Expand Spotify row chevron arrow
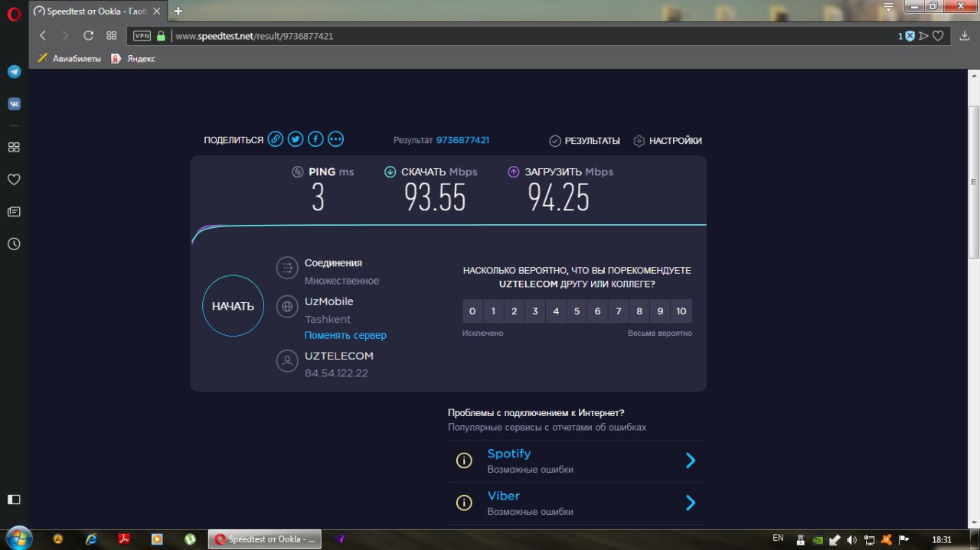This screenshot has width=980, height=550. tap(691, 461)
